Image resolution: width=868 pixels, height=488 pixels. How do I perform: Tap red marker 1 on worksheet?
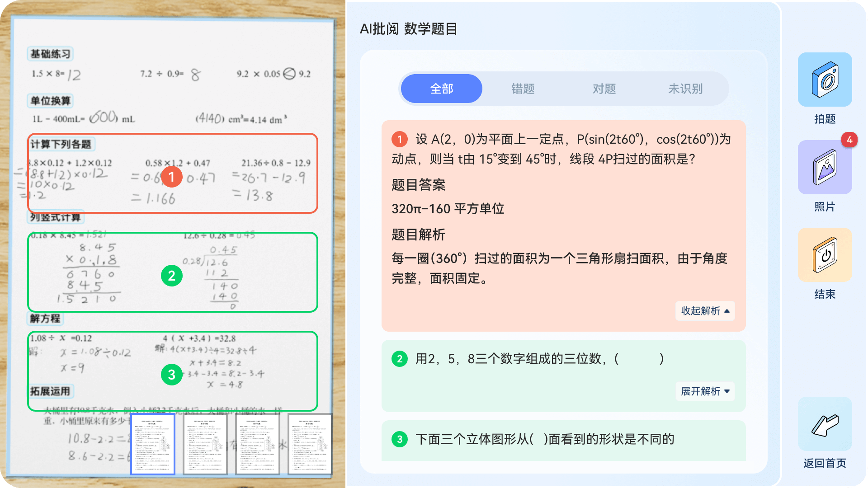pos(172,177)
